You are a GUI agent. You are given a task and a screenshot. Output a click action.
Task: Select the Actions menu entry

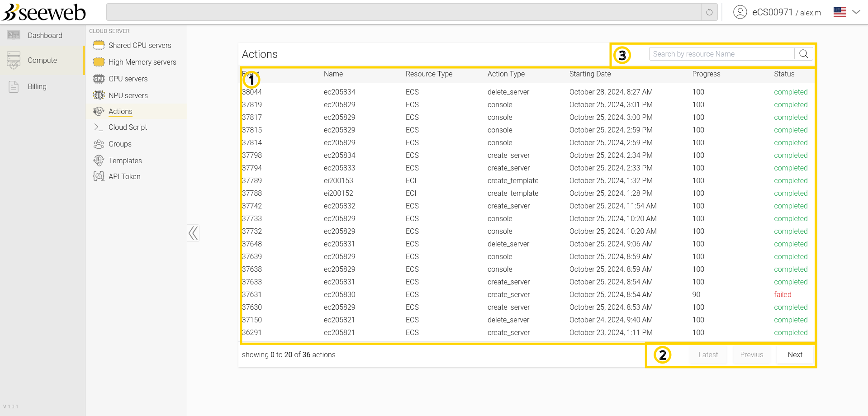[120, 111]
